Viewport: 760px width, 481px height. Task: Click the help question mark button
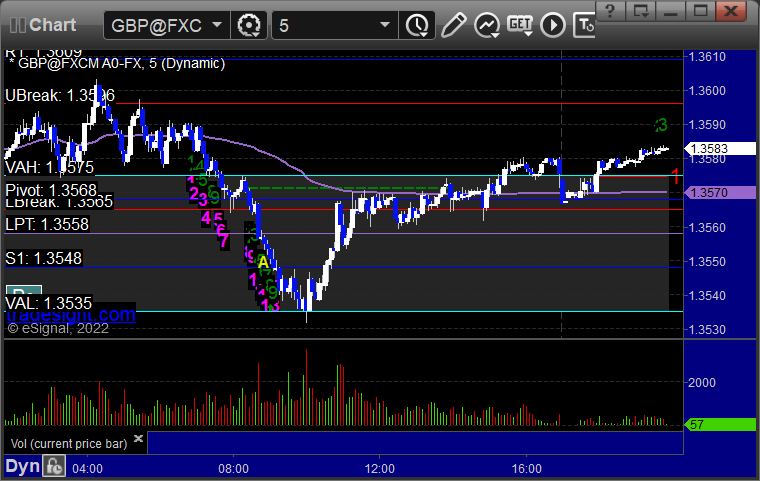610,11
